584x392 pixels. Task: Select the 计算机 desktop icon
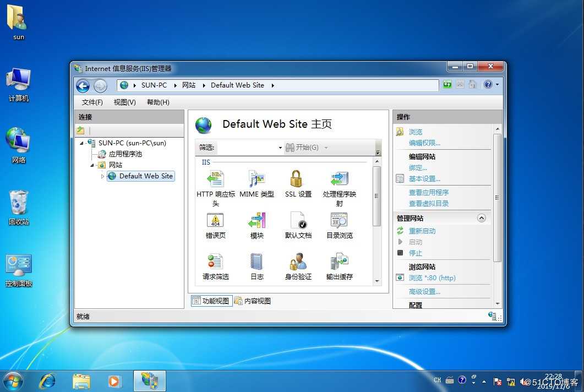(x=19, y=85)
